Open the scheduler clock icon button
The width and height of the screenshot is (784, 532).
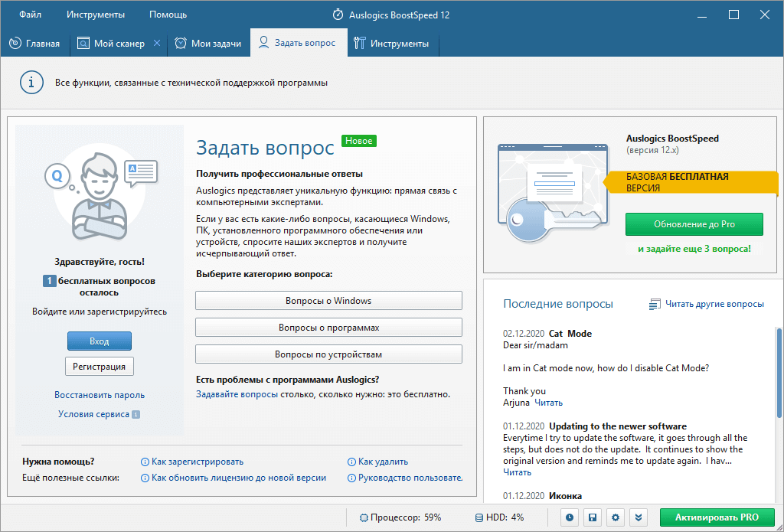pos(570,517)
